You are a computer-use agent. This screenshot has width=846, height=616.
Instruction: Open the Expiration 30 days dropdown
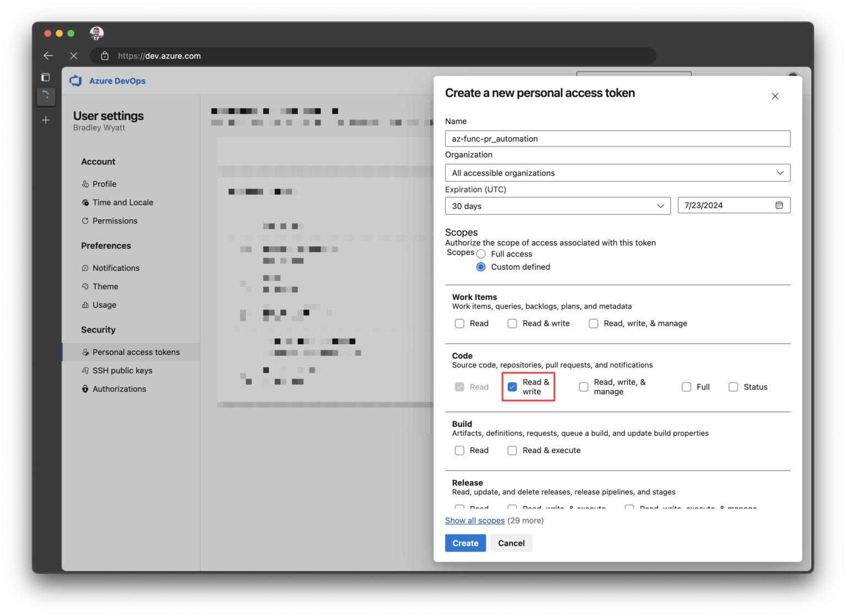click(x=557, y=206)
